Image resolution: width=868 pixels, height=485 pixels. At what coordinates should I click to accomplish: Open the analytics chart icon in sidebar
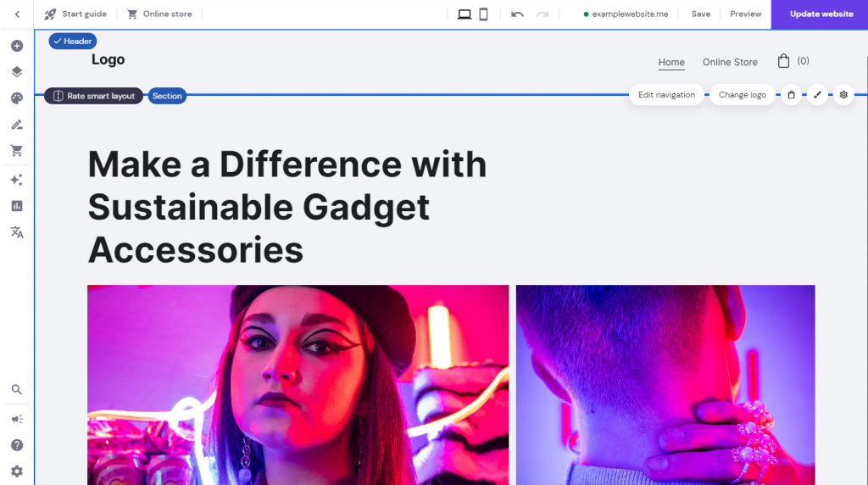tap(17, 206)
